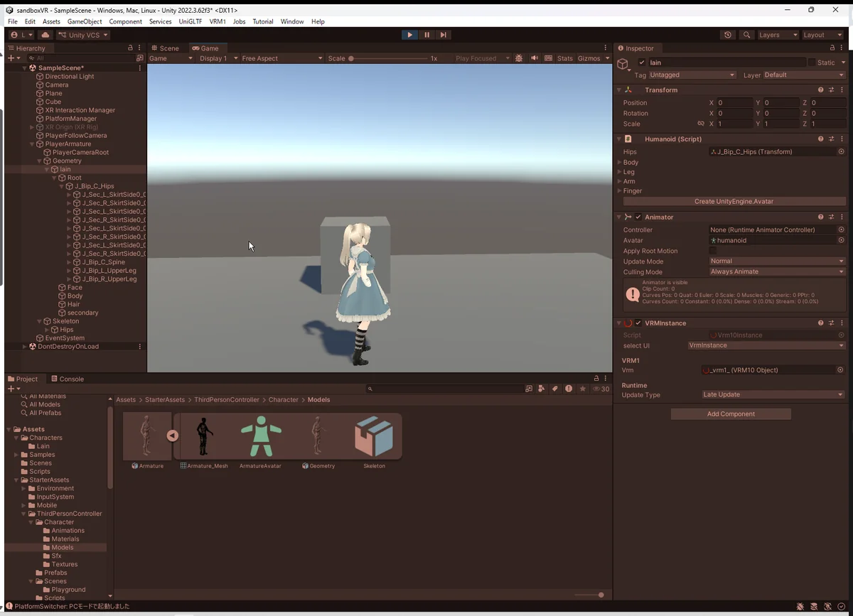Image resolution: width=853 pixels, height=616 pixels.
Task: Open the GameObject menu
Action: click(x=85, y=21)
